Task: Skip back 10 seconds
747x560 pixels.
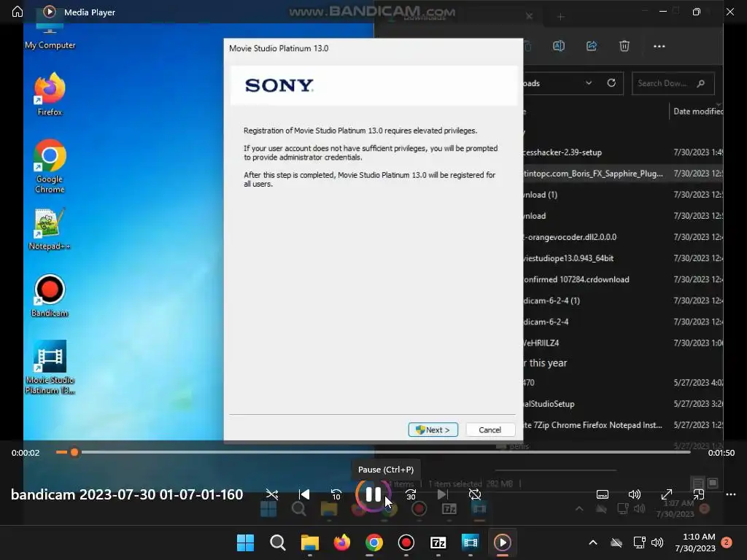Action: pos(336,494)
